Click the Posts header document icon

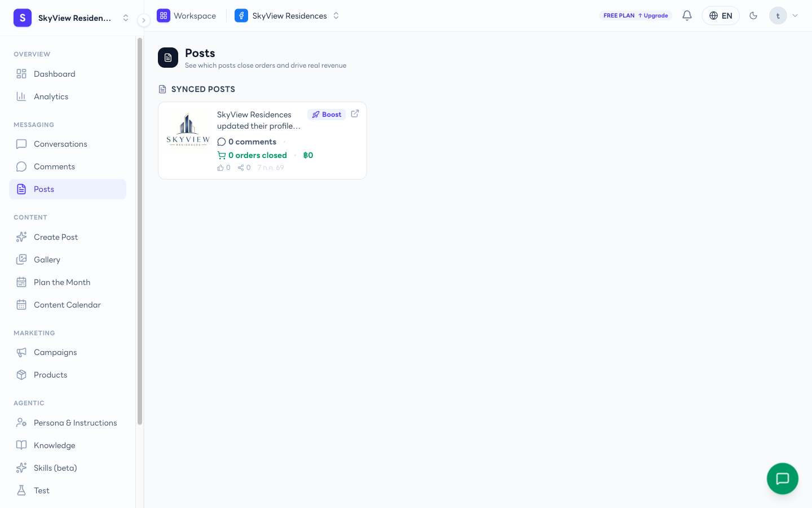pyautogui.click(x=168, y=58)
